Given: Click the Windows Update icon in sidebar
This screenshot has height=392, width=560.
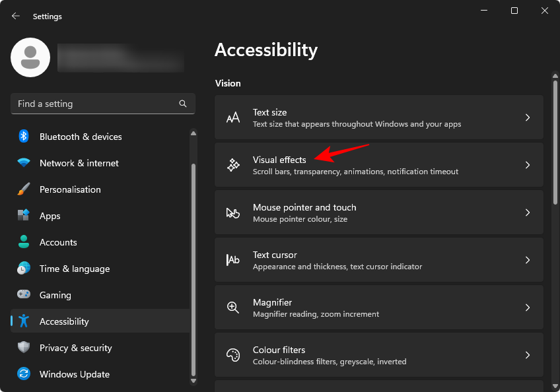Looking at the screenshot, I should coord(22,374).
